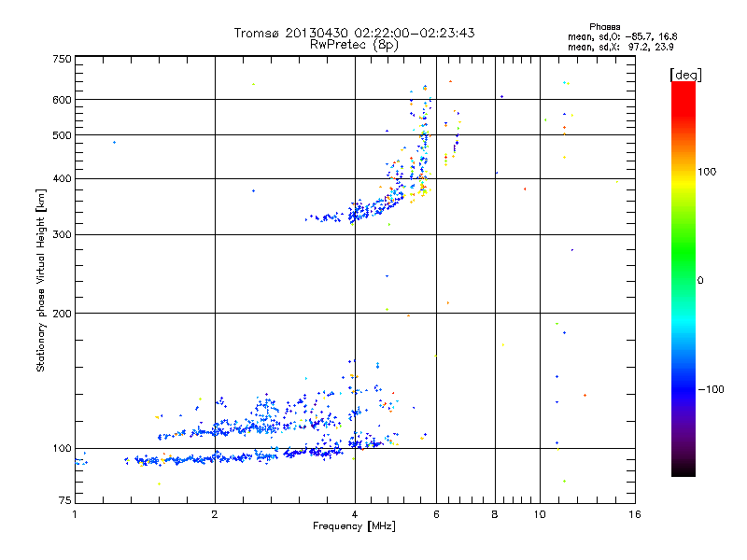Click the colorbar '-100' tick label
This screenshot has width=747, height=560.
coord(711,389)
